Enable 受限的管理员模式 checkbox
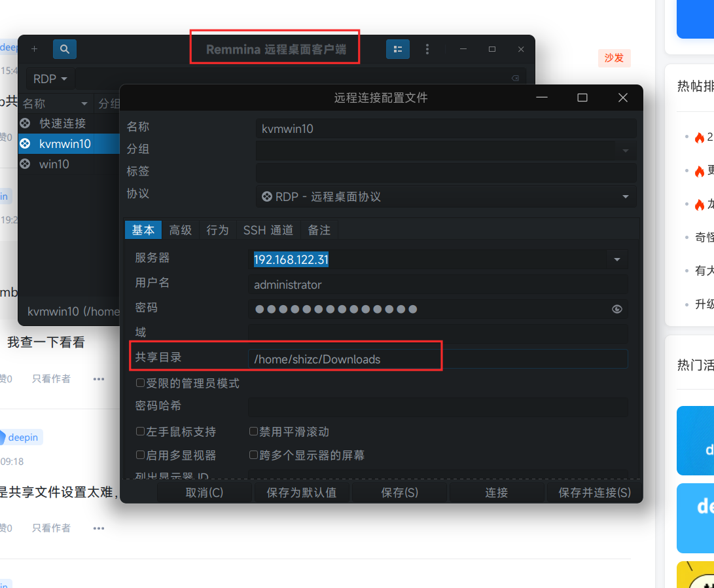 [140, 383]
